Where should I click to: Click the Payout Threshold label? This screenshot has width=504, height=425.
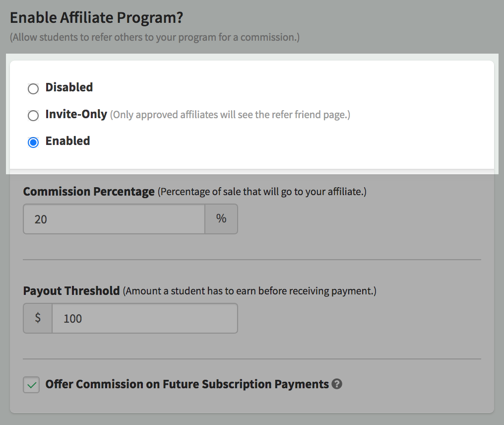pos(71,291)
